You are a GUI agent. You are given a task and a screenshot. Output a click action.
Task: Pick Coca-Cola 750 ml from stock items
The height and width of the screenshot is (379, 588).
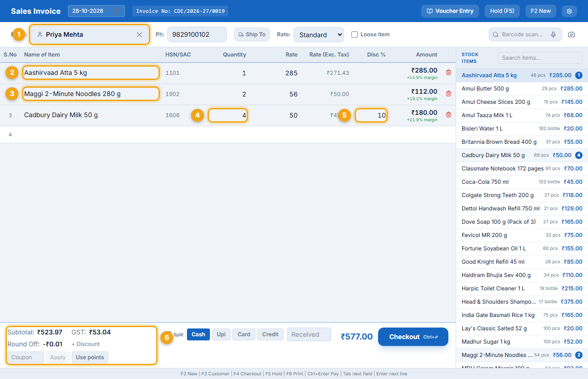pyautogui.click(x=522, y=182)
